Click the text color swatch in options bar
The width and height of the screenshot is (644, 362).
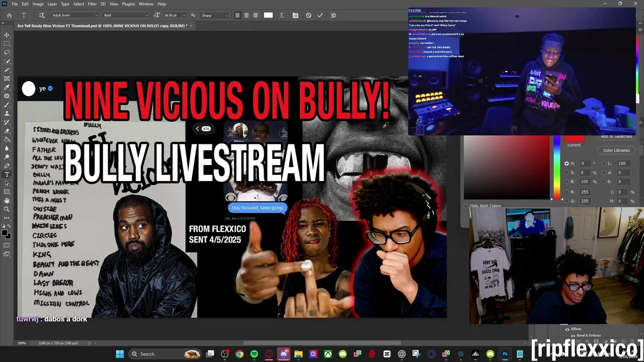coord(268,15)
